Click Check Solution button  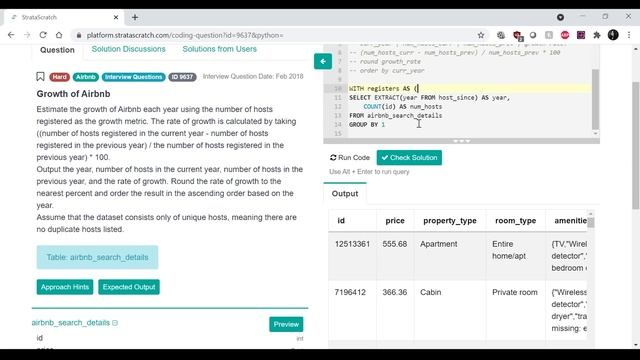409,158
